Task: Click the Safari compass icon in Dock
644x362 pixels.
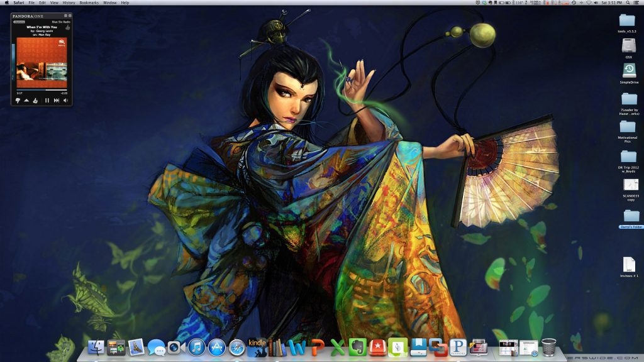Action: [x=237, y=348]
